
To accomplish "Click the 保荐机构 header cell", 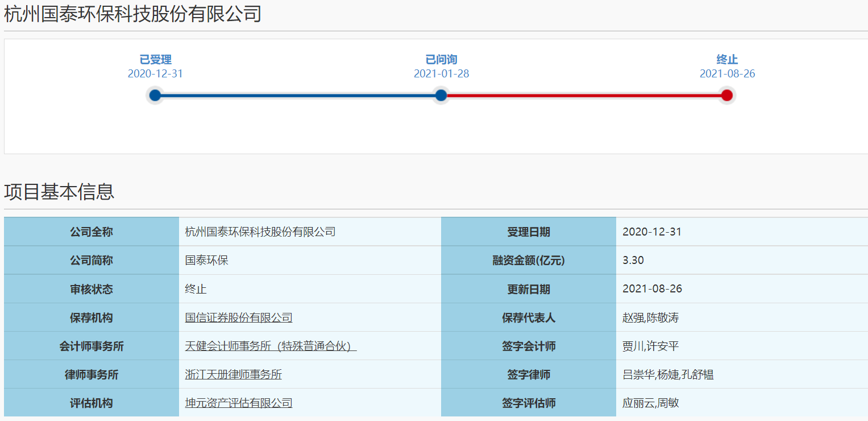I will [92, 317].
